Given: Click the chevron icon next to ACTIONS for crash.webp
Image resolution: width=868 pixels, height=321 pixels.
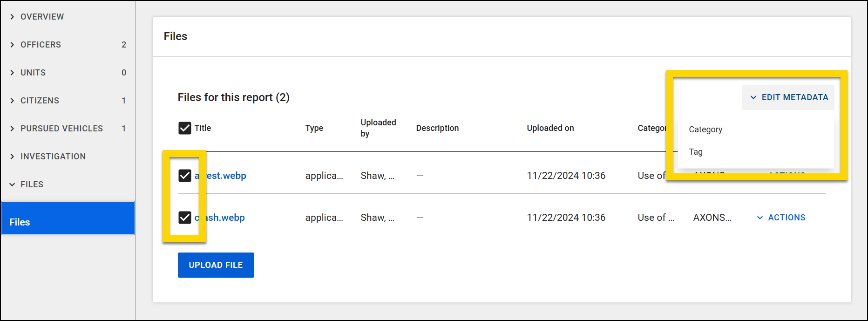Looking at the screenshot, I should tap(760, 217).
